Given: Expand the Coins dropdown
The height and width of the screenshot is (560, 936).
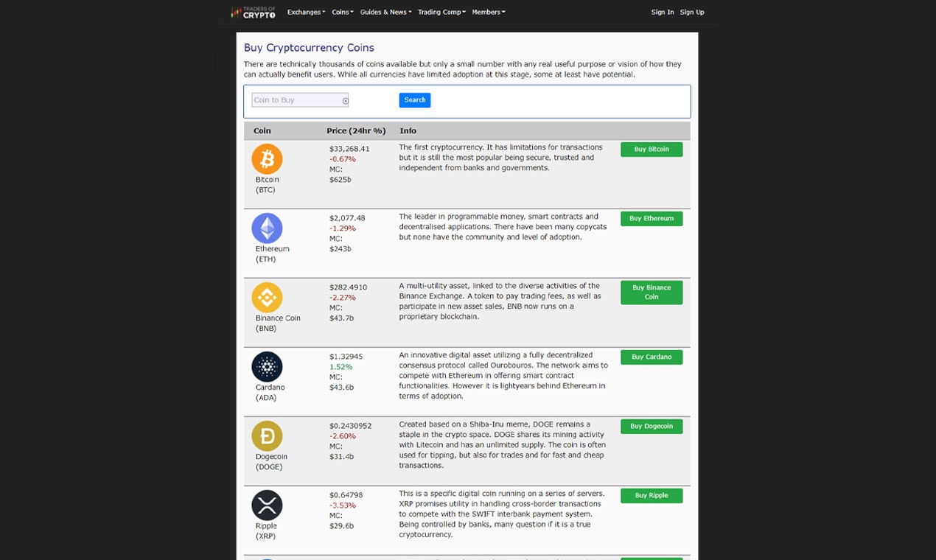Looking at the screenshot, I should click(x=341, y=12).
